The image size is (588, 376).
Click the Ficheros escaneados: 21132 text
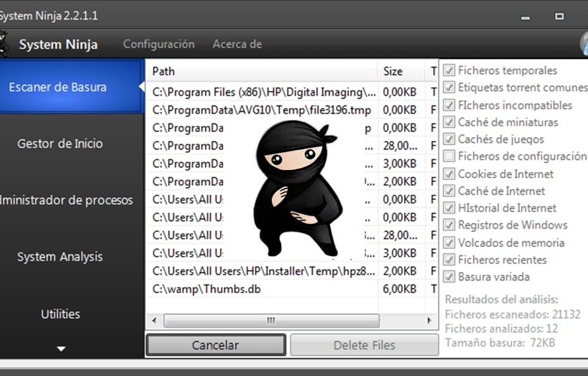513,314
